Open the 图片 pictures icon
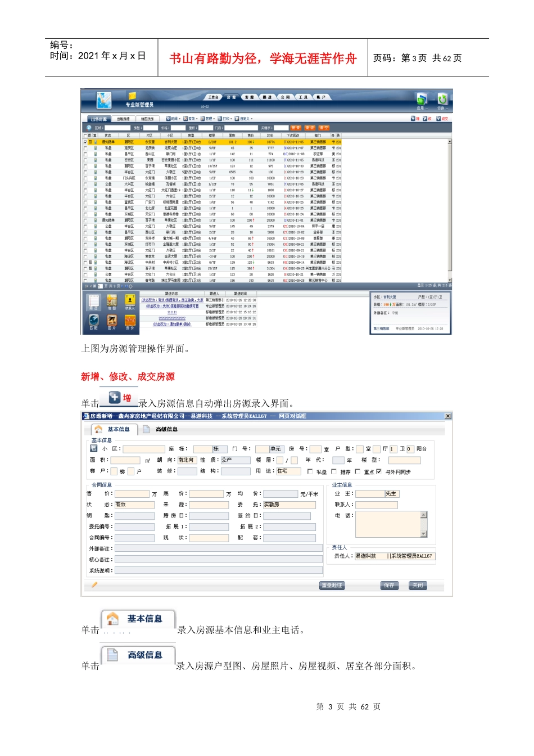The width and height of the screenshot is (534, 756). pos(112,322)
